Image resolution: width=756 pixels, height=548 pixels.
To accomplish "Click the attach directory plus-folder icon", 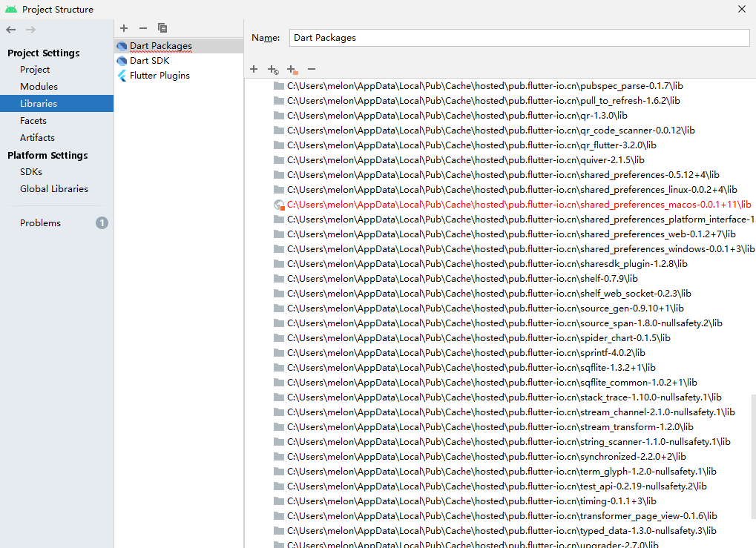I will point(291,69).
